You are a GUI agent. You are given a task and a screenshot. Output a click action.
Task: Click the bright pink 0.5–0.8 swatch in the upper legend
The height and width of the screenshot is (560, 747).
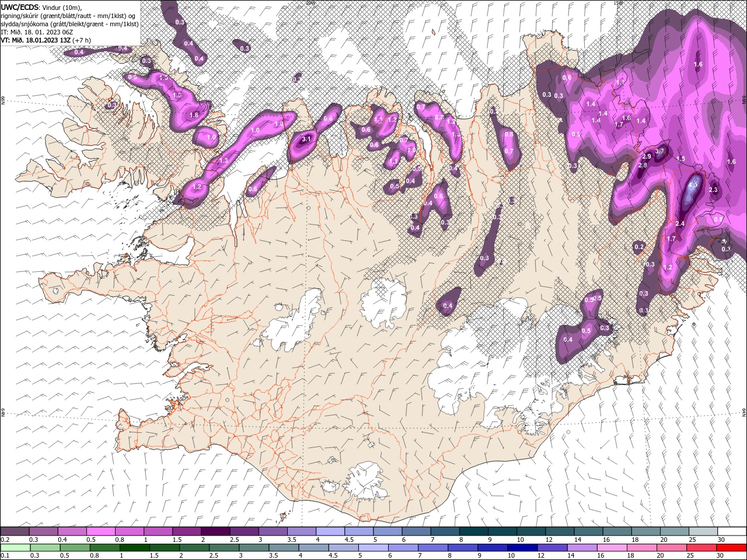tap(101, 531)
